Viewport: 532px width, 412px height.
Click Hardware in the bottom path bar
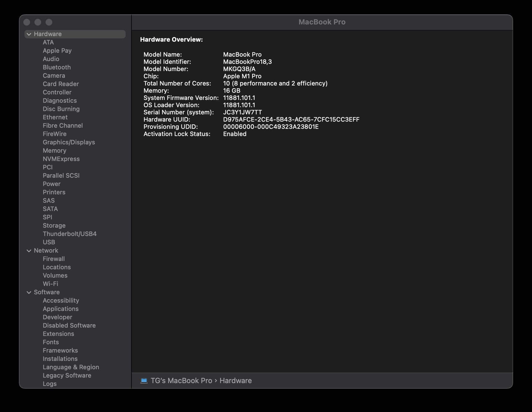pos(236,381)
